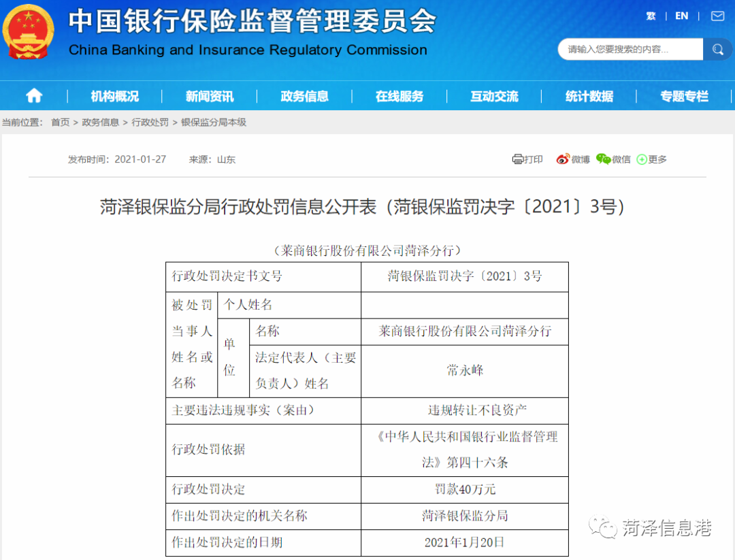Click the cell 行政处罚决定
The image size is (735, 560).
pyautogui.click(x=263, y=490)
